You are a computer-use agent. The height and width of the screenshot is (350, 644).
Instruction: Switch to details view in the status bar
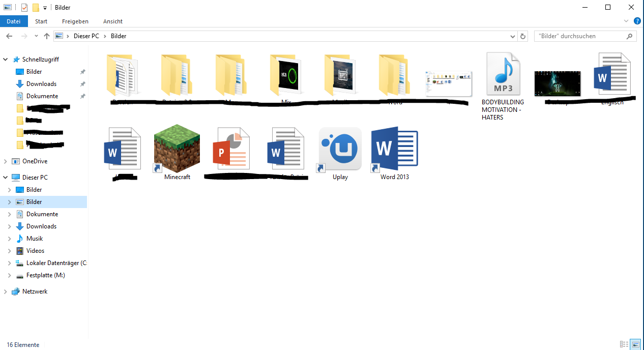(624, 344)
